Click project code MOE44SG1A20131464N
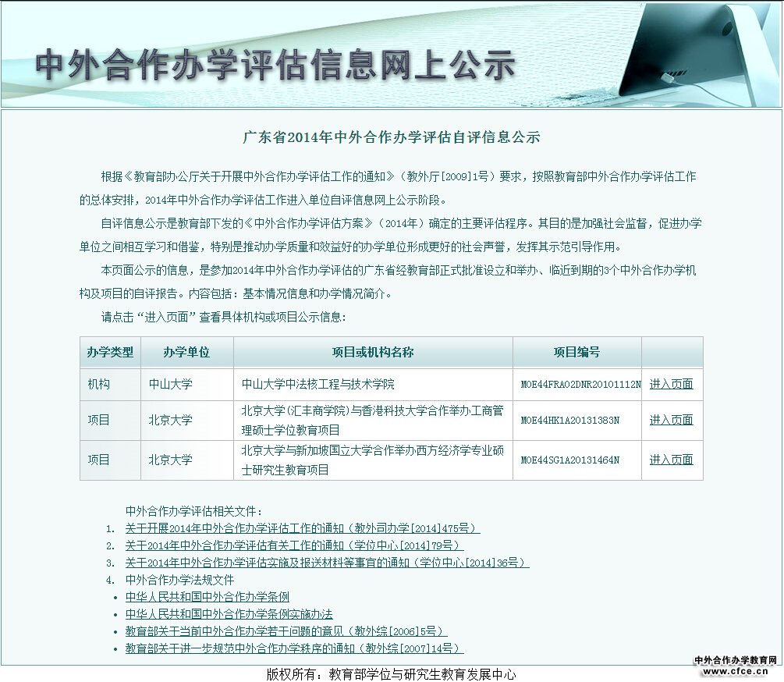The width and height of the screenshot is (784, 682). [x=570, y=460]
